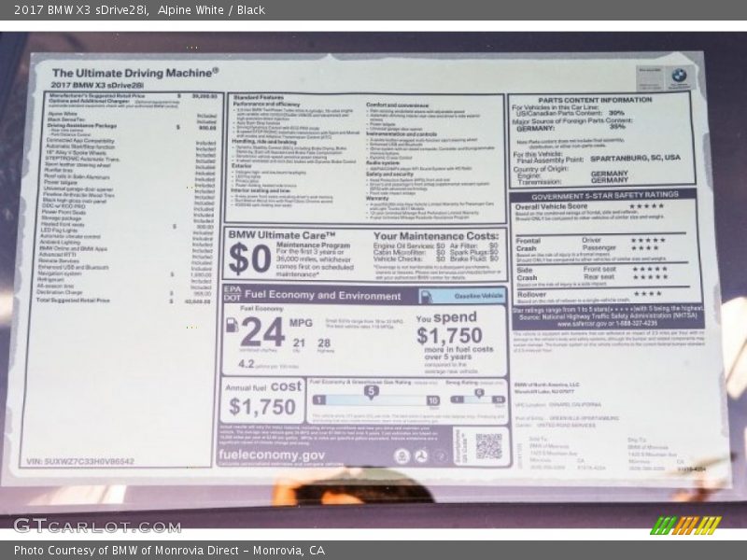Click the 'Rollover' rating row label
The image size is (747, 560).
pyautogui.click(x=531, y=295)
